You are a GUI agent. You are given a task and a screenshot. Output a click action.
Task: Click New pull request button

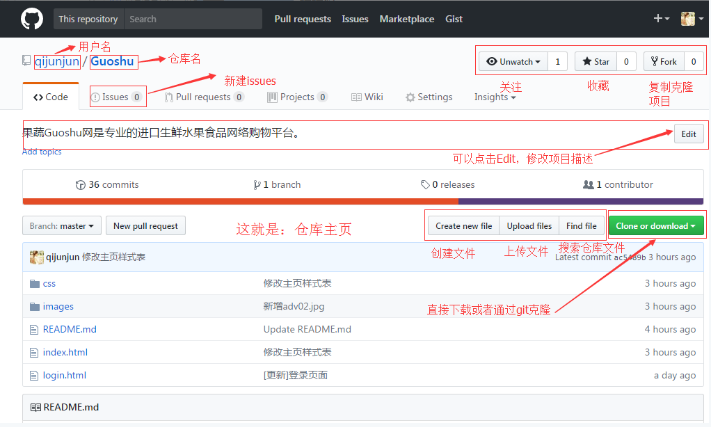[146, 226]
